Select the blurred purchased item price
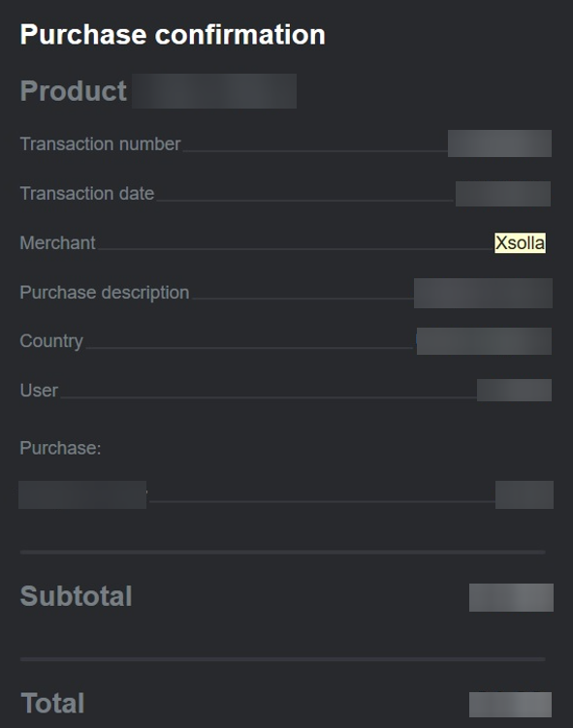 pos(525,495)
